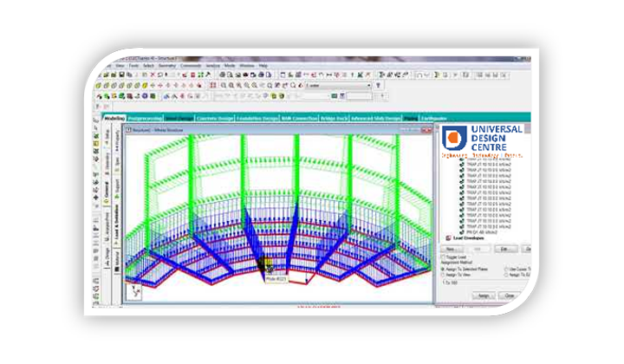Image resolution: width=624 pixels, height=364 pixels.
Task: Switch to the Concrete Design tab
Action: point(215,118)
